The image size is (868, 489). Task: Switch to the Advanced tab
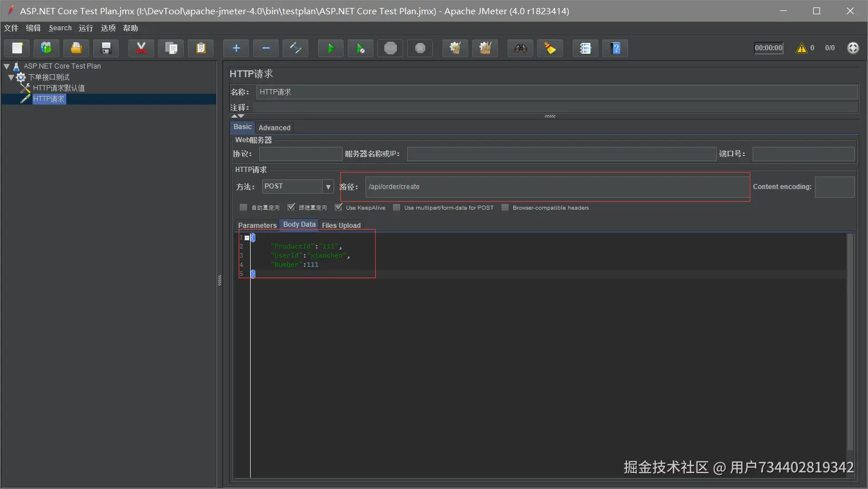274,128
